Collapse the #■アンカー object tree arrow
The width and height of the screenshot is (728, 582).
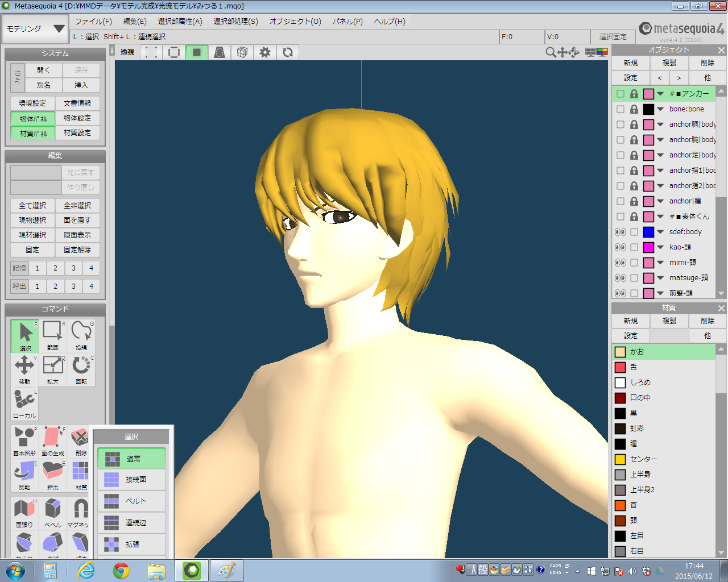660,94
